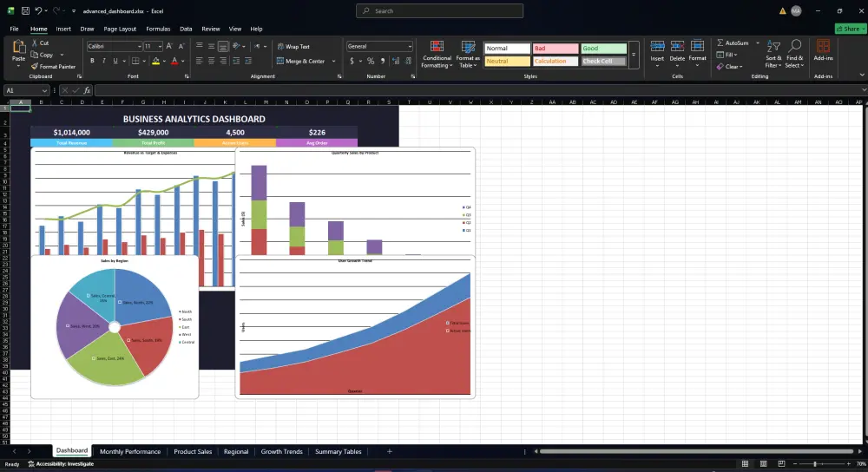The image size is (868, 472).
Task: Open Sort & Filter icon
Action: pyautogui.click(x=773, y=47)
